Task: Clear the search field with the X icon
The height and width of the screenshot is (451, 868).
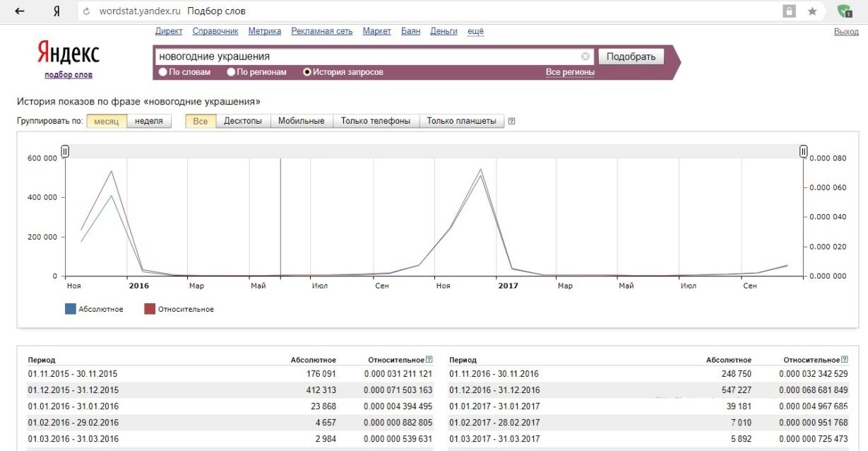Action: [x=585, y=57]
